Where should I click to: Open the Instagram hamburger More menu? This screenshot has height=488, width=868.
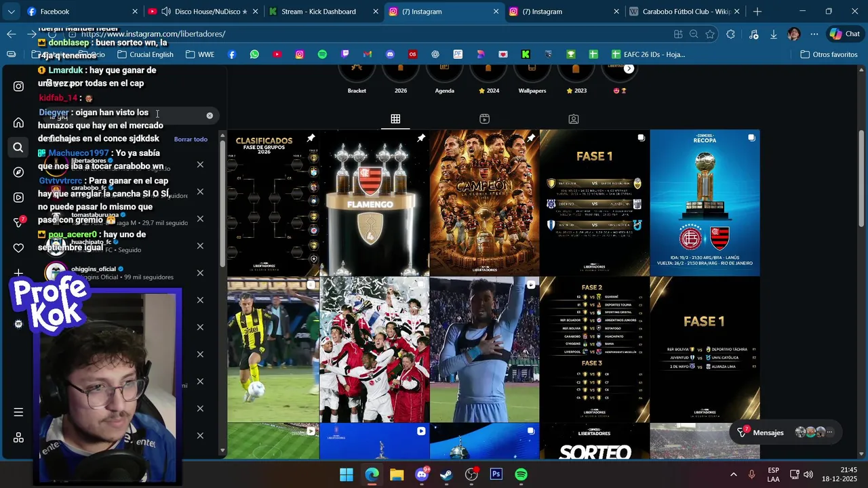[18, 412]
